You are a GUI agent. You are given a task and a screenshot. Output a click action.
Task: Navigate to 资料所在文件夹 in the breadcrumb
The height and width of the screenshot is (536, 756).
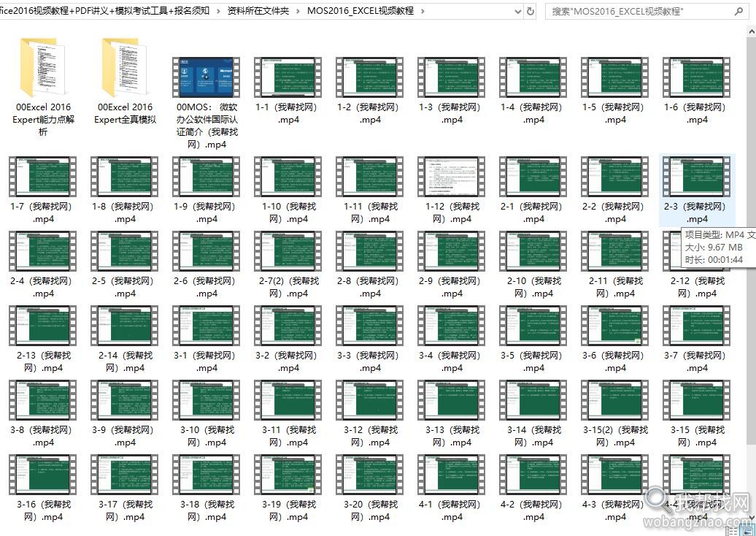pyautogui.click(x=258, y=11)
